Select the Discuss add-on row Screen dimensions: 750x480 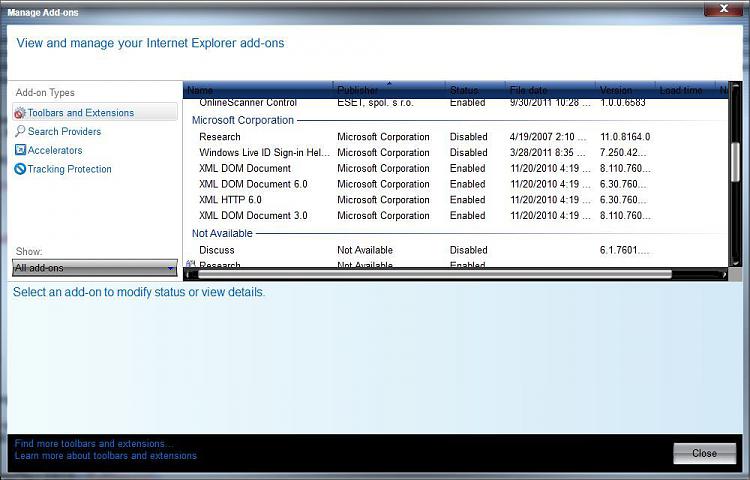[455, 250]
